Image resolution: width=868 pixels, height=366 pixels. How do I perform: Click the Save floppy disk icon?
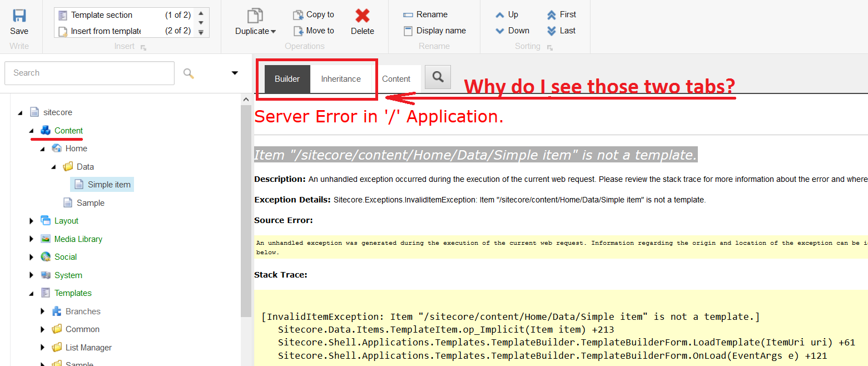(x=19, y=16)
